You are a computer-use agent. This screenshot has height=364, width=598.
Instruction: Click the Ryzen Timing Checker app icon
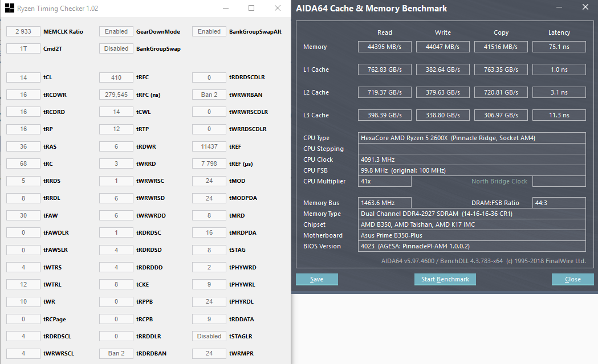click(x=10, y=8)
